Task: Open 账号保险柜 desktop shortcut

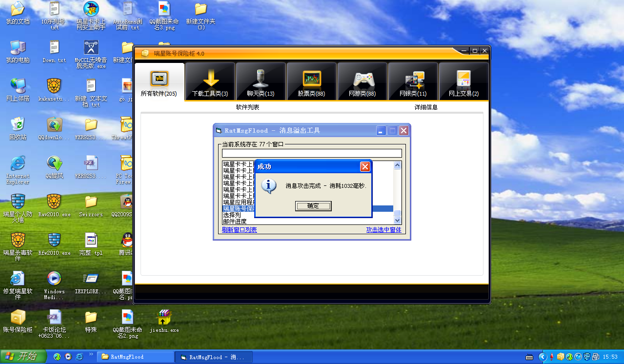Action: pyautogui.click(x=18, y=321)
